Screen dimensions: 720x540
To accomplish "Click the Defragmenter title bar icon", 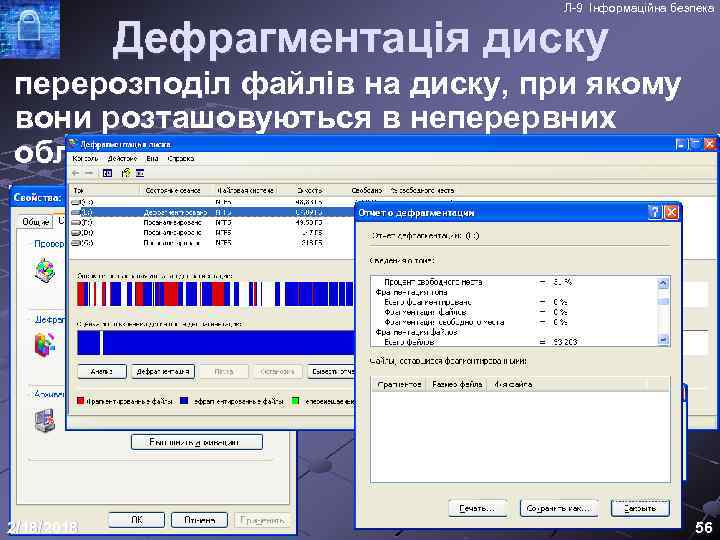I will [x=73, y=144].
